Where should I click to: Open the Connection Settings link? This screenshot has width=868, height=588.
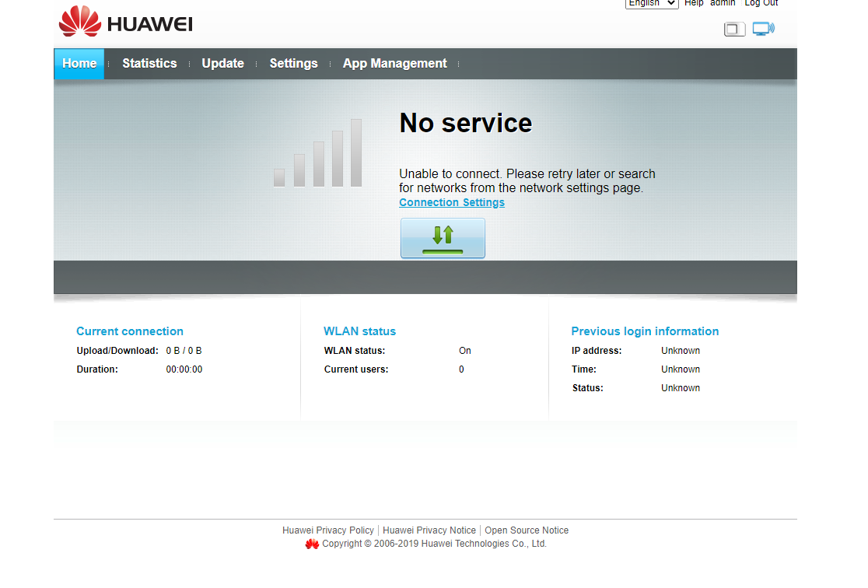click(x=452, y=202)
